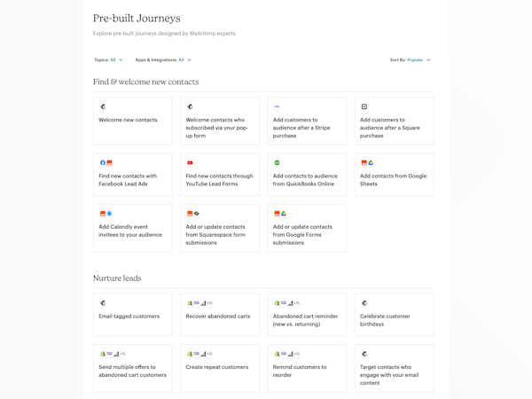Viewport: 532px width, 399px height.
Task: Choose Remind customers to reorder journey
Action: coord(306,368)
